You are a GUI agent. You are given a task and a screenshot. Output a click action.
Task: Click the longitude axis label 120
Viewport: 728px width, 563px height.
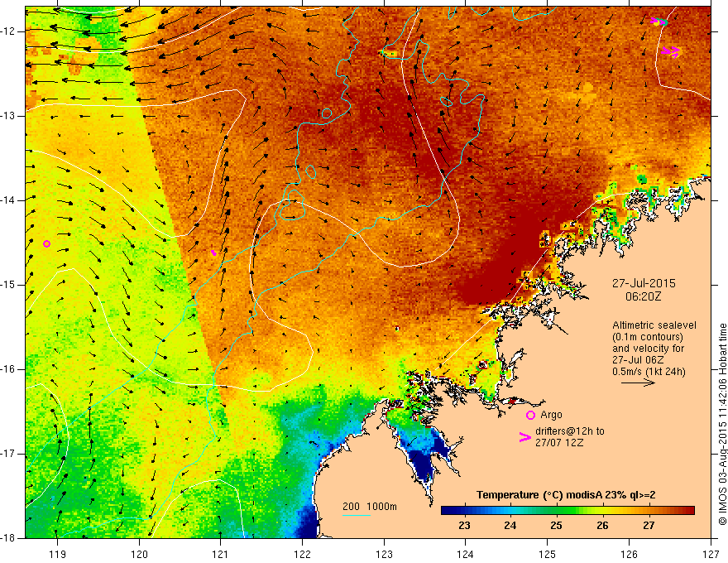click(139, 554)
